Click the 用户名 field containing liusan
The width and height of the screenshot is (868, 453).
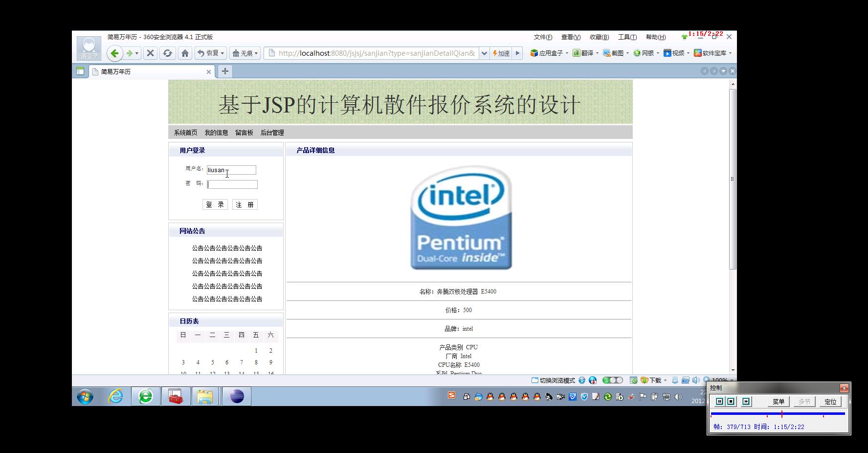[x=231, y=170]
